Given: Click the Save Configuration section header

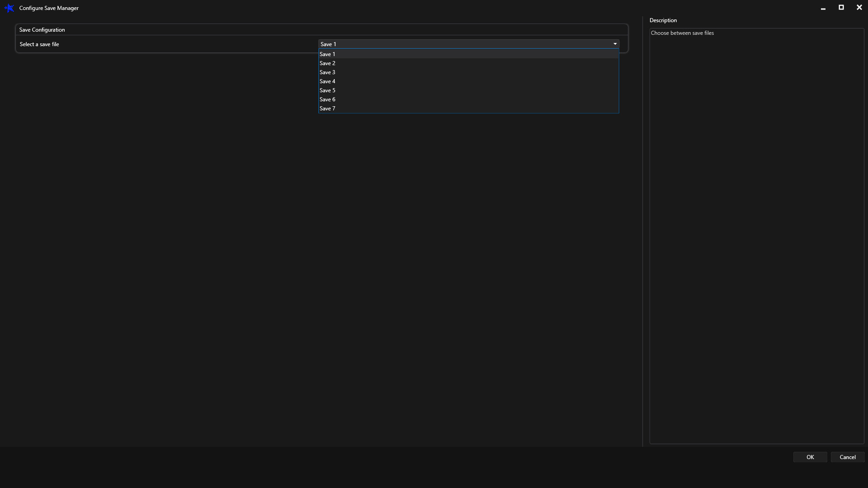Looking at the screenshot, I should coord(42,29).
